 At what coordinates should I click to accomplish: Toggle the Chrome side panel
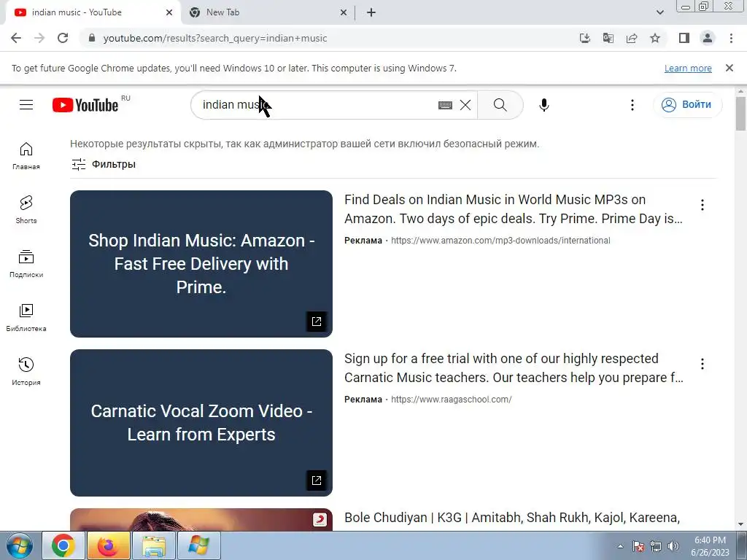pos(684,38)
